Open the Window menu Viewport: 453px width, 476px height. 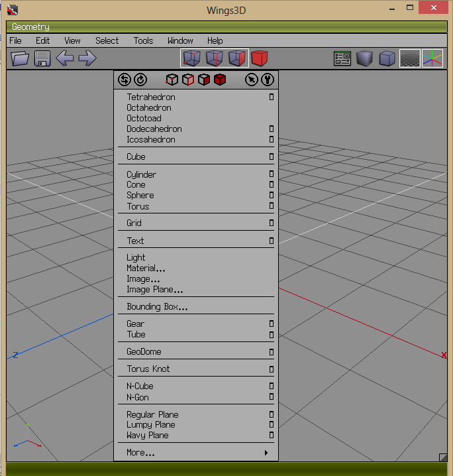[x=180, y=40]
